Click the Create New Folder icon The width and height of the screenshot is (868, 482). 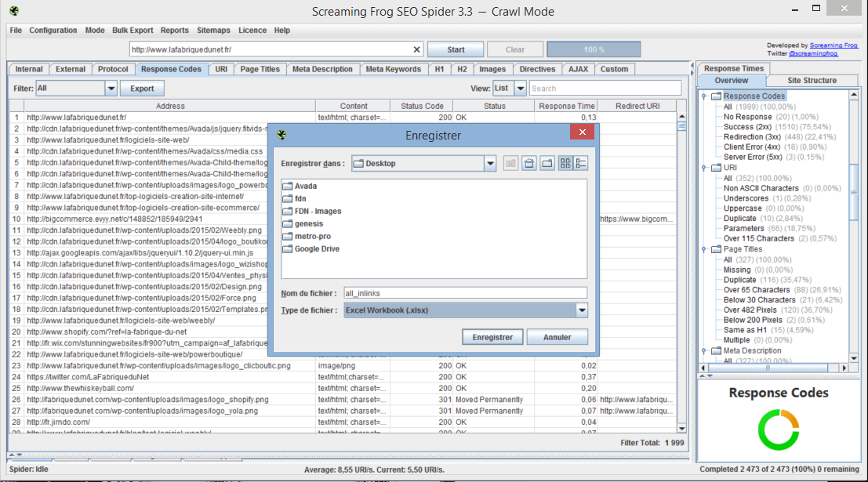tap(547, 163)
